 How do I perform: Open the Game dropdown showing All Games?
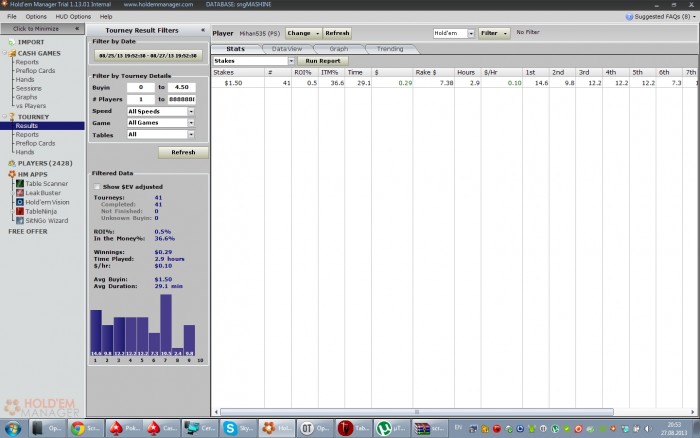191,123
